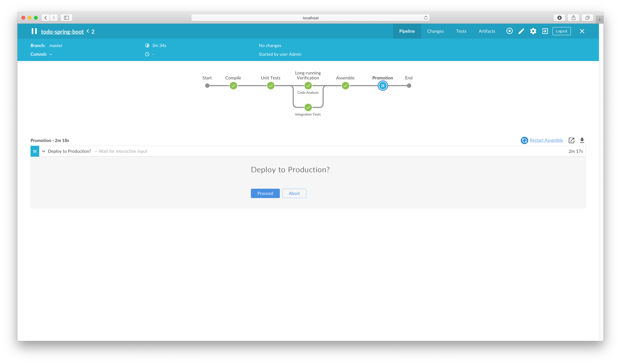Open pipeline configuration gear icon
This screenshot has width=621, height=364.
(x=533, y=31)
